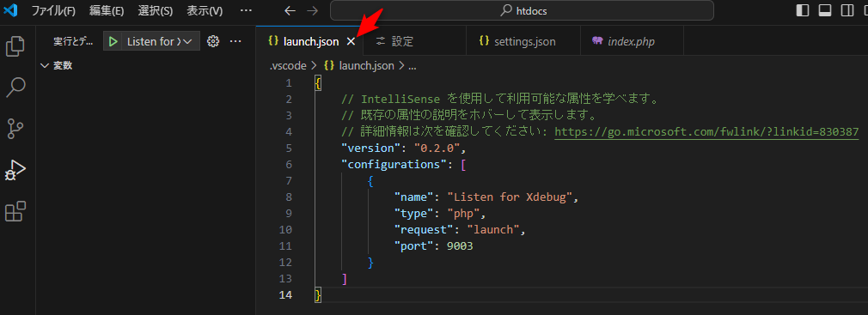
Task: Open the Source Control view
Action: [x=15, y=128]
